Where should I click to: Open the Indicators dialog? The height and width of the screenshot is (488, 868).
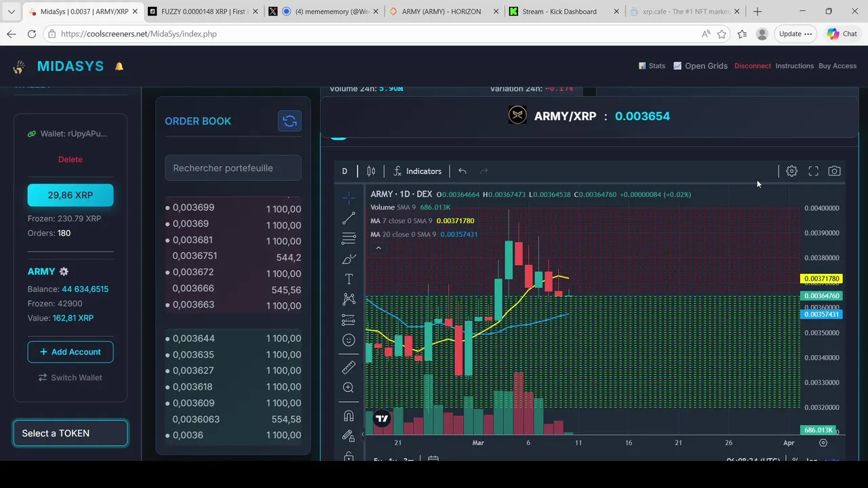(417, 171)
